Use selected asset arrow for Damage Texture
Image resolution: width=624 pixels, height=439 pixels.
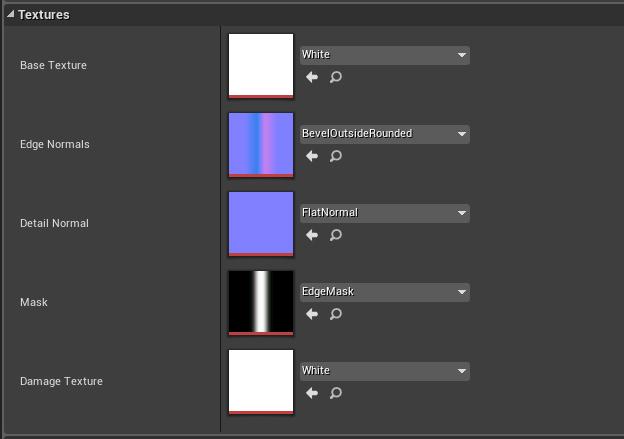(311, 393)
